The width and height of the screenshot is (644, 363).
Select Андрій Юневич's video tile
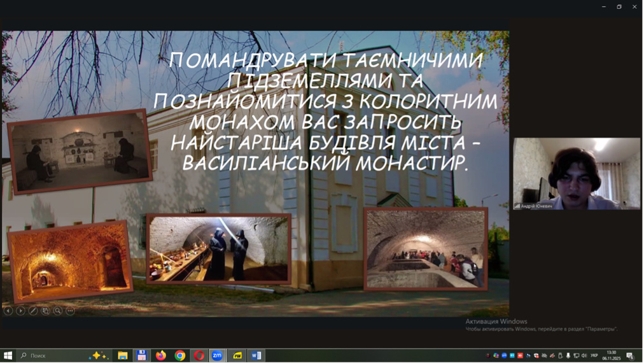(x=577, y=174)
